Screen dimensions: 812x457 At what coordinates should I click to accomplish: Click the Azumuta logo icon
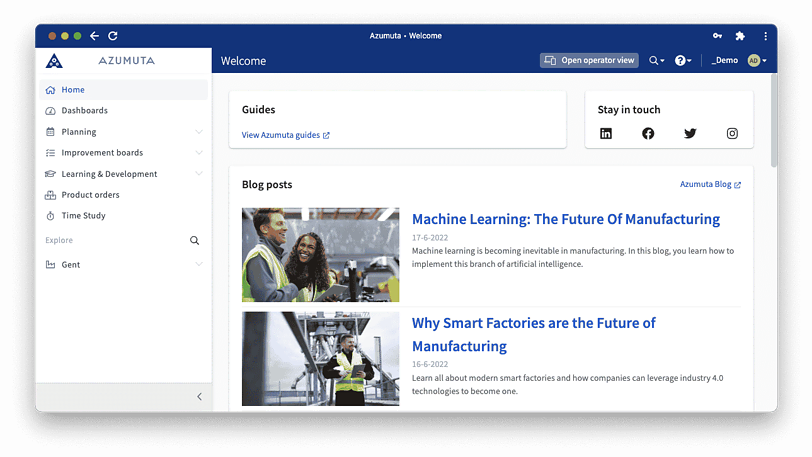tap(54, 61)
